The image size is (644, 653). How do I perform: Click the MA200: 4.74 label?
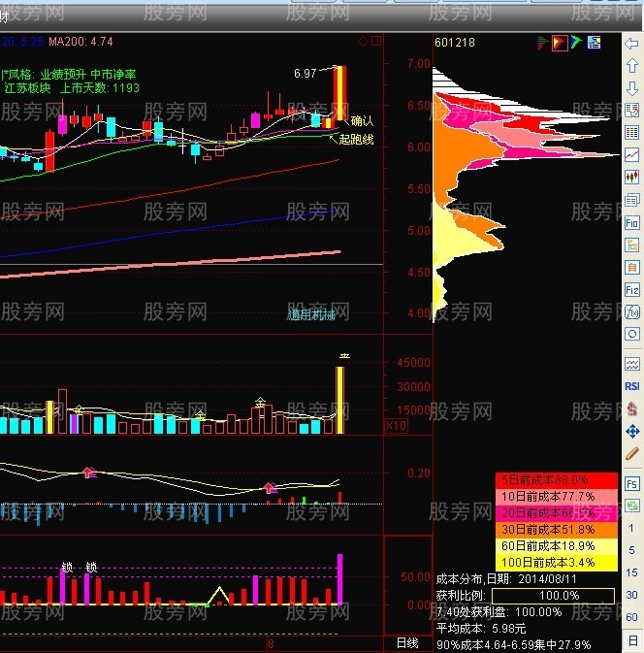pyautogui.click(x=80, y=42)
